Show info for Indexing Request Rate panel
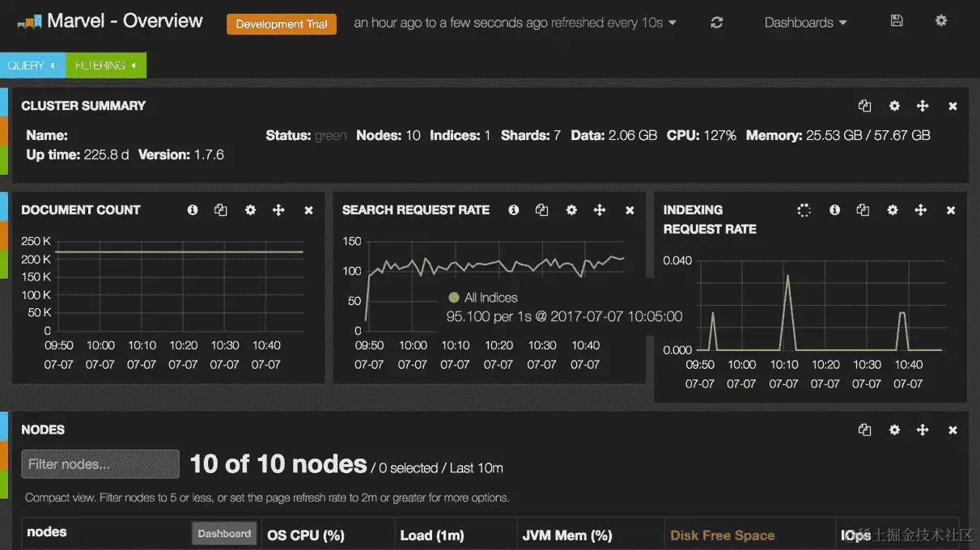Image resolution: width=980 pixels, height=550 pixels. coord(834,209)
